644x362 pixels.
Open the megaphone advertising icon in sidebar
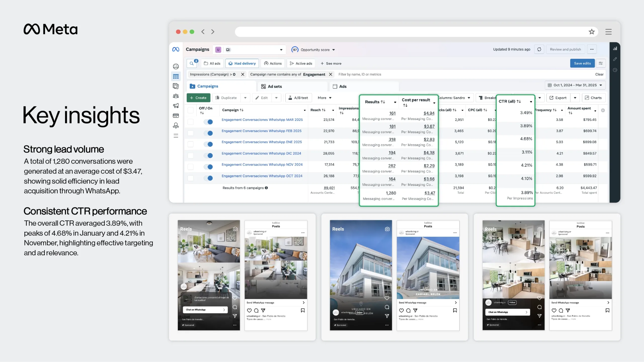click(176, 106)
